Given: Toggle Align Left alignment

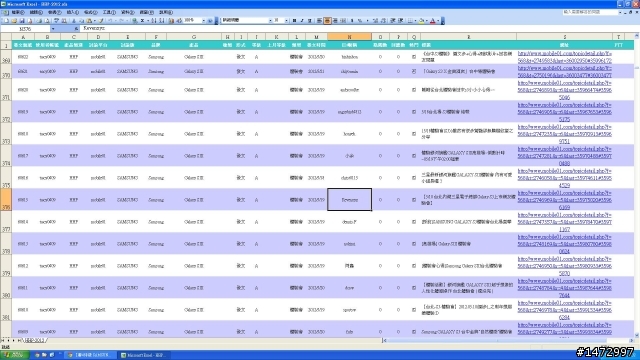Looking at the screenshot, I should (x=319, y=20).
